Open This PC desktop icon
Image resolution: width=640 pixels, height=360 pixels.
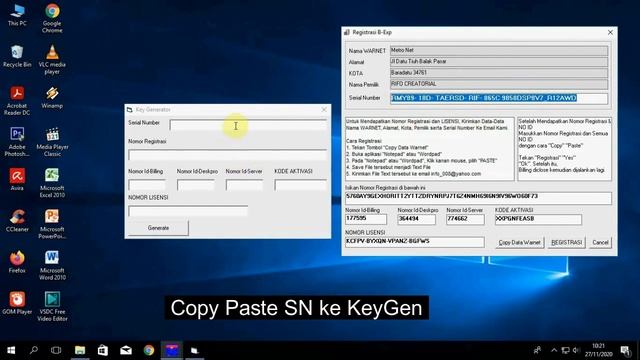17,15
